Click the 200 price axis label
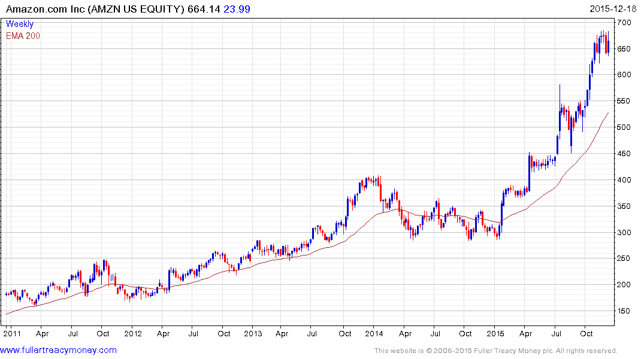Image resolution: width=644 pixels, height=359 pixels. [x=624, y=285]
